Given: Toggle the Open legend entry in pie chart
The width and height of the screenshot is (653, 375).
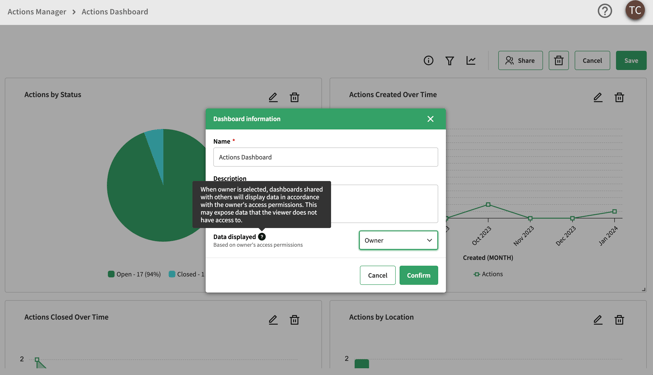Looking at the screenshot, I should coord(134,274).
